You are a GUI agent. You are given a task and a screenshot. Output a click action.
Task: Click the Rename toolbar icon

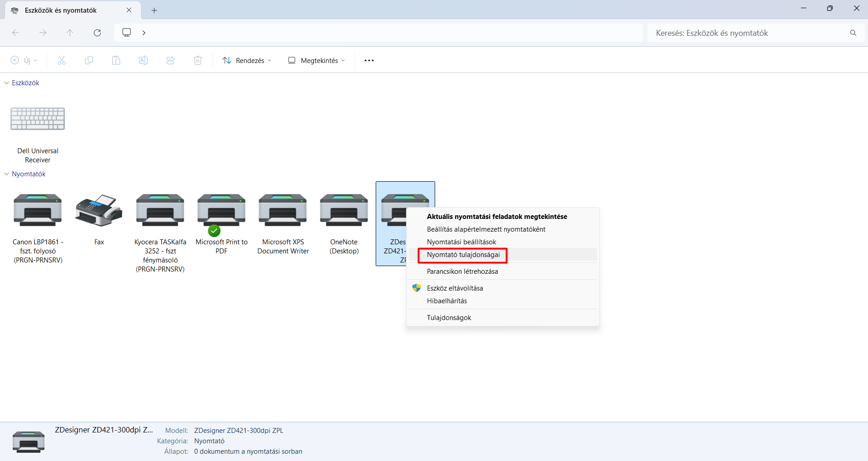143,60
